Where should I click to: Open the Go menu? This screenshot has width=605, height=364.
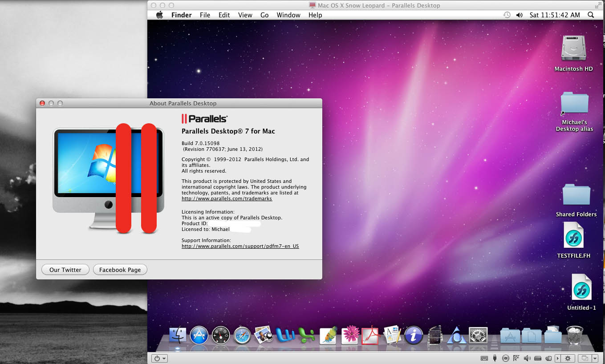(264, 15)
